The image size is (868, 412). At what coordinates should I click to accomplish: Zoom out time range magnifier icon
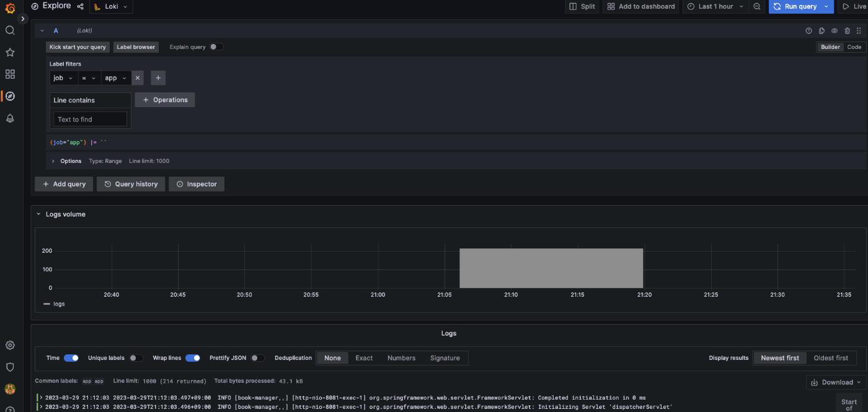[757, 6]
